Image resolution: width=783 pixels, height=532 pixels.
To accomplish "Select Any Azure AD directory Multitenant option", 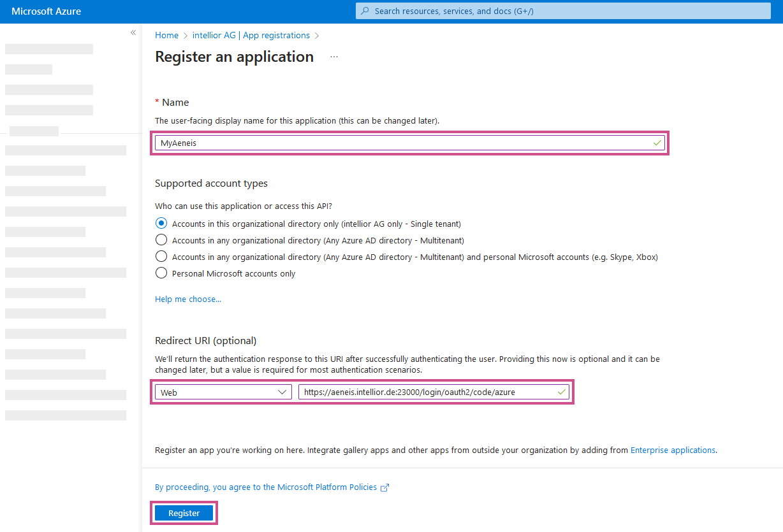I will [x=161, y=240].
